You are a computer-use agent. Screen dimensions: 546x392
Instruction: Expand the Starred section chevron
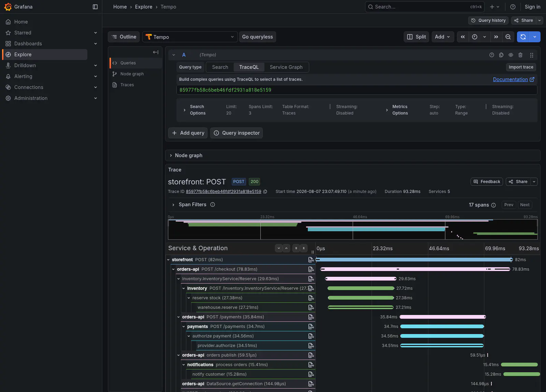click(x=96, y=33)
